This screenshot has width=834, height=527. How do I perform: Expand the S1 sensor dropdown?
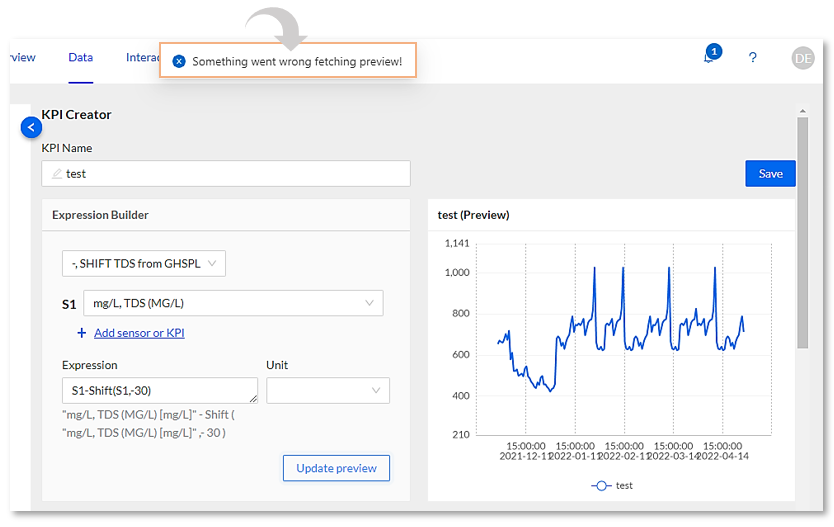[233, 303]
